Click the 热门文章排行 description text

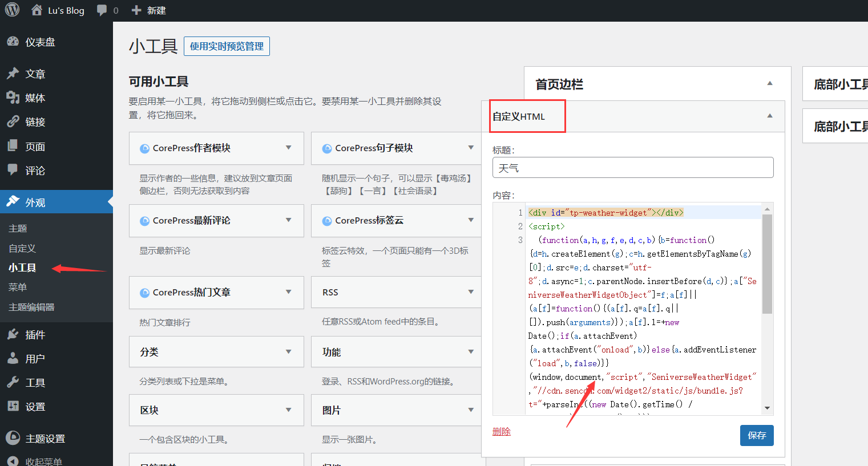(x=165, y=322)
